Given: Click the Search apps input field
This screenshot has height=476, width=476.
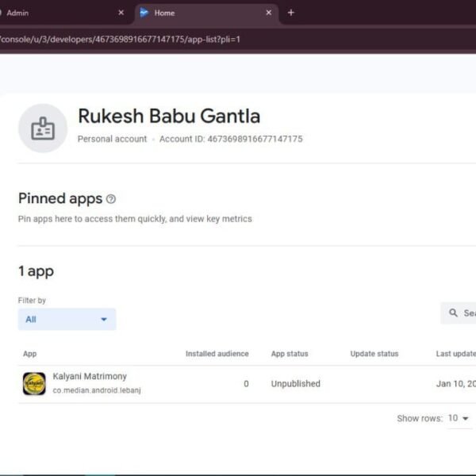Looking at the screenshot, I should pyautogui.click(x=459, y=313).
